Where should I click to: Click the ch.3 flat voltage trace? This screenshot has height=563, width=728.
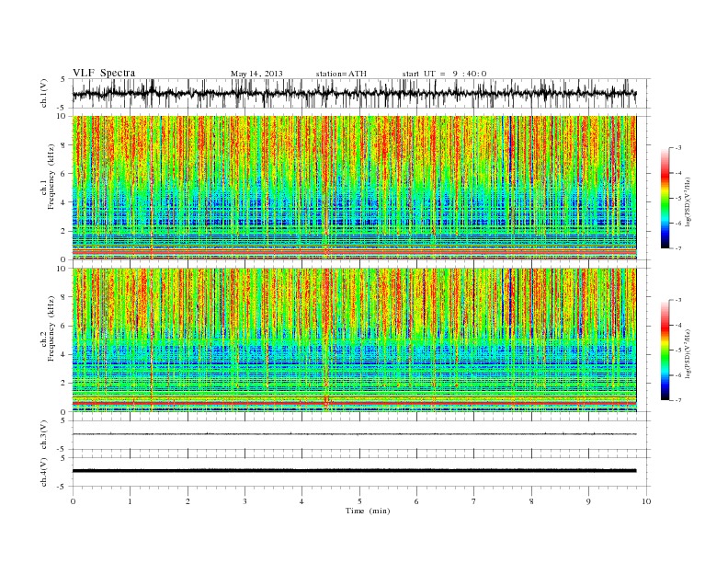pos(354,434)
